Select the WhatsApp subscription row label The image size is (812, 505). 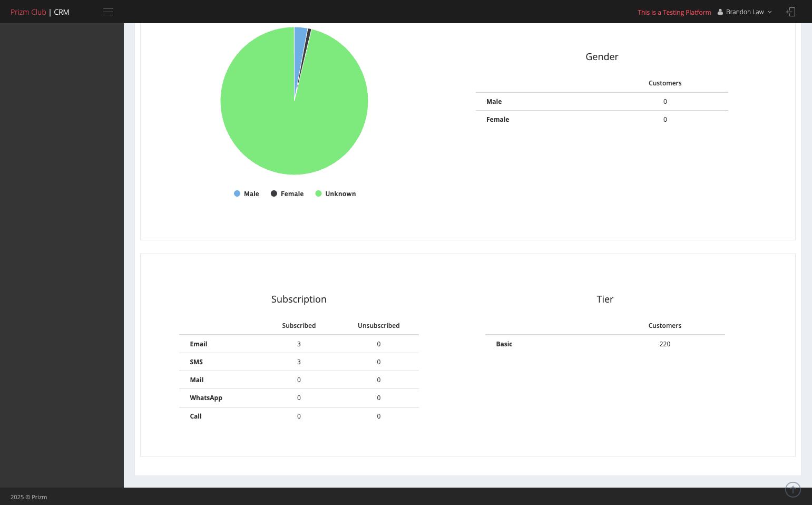tap(206, 397)
